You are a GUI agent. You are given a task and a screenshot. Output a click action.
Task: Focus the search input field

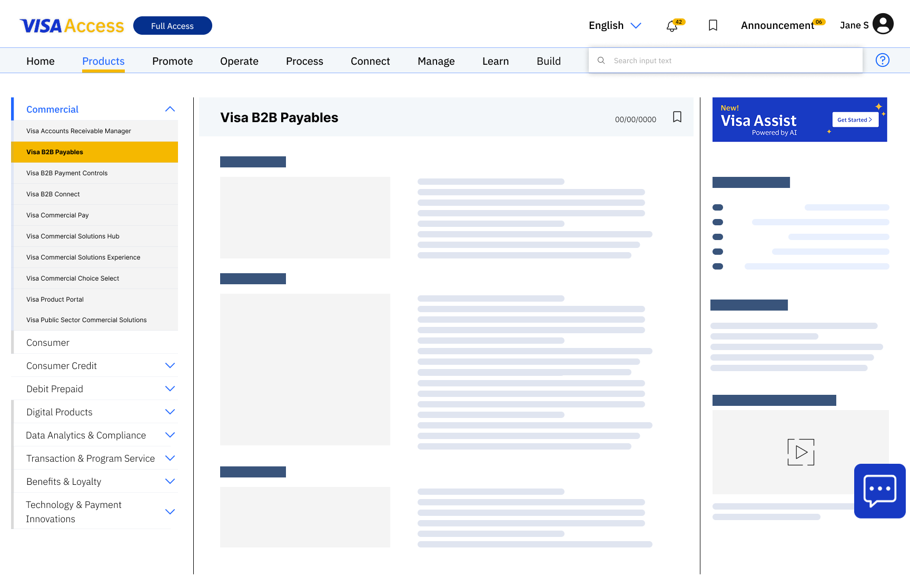pyautogui.click(x=726, y=61)
